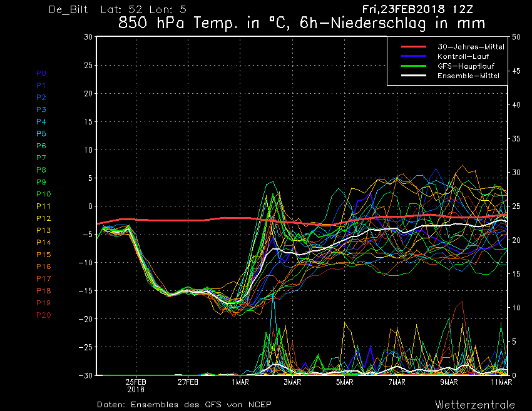Click the Daten: Ensembles des GFS credit
The height and width of the screenshot is (411, 532).
click(x=184, y=404)
